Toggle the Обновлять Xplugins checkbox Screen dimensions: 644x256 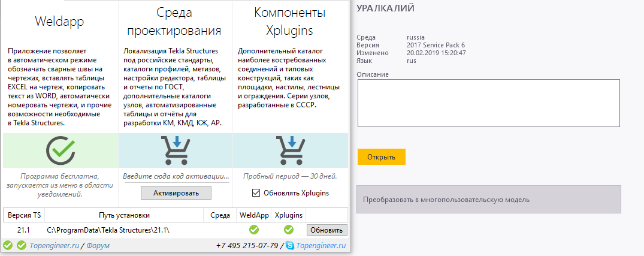coord(256,192)
